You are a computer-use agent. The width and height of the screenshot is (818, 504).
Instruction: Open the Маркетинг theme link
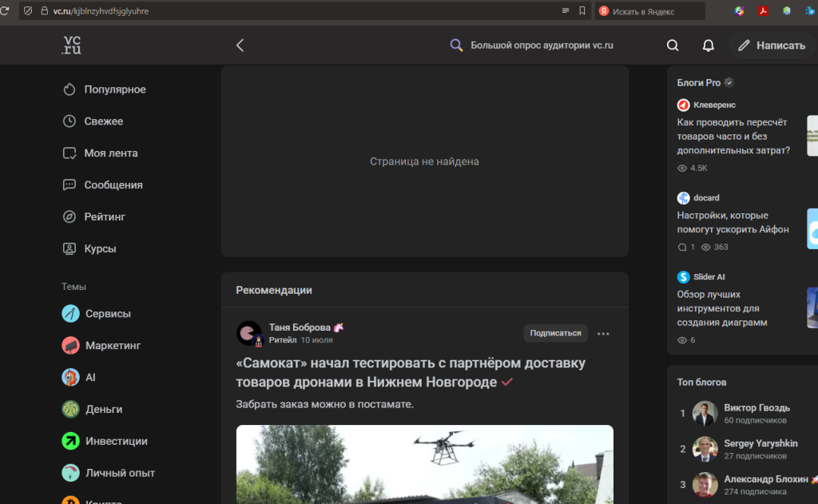point(113,345)
